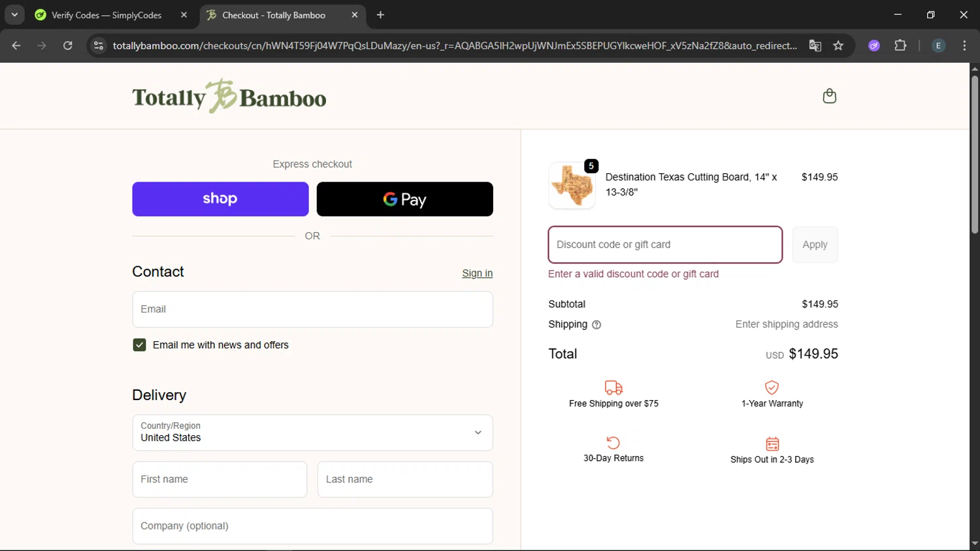The width and height of the screenshot is (980, 551).
Task: Click the browser address bar URL
Action: (x=455, y=46)
